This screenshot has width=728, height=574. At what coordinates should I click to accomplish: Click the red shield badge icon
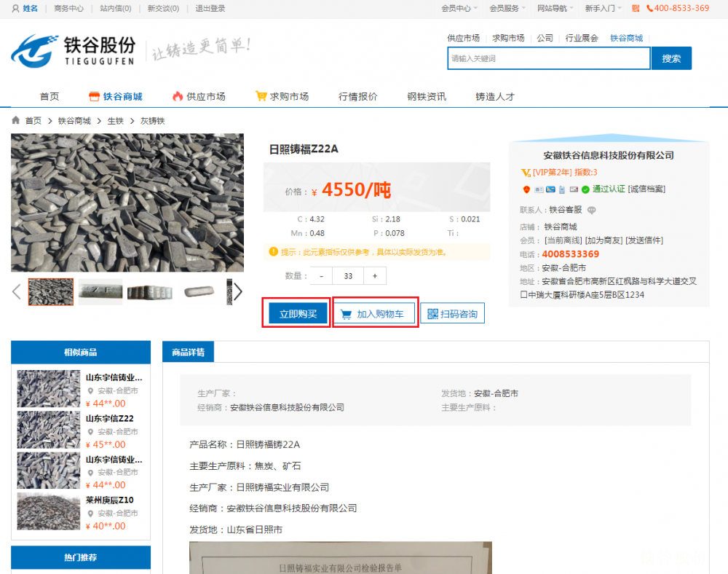526,189
